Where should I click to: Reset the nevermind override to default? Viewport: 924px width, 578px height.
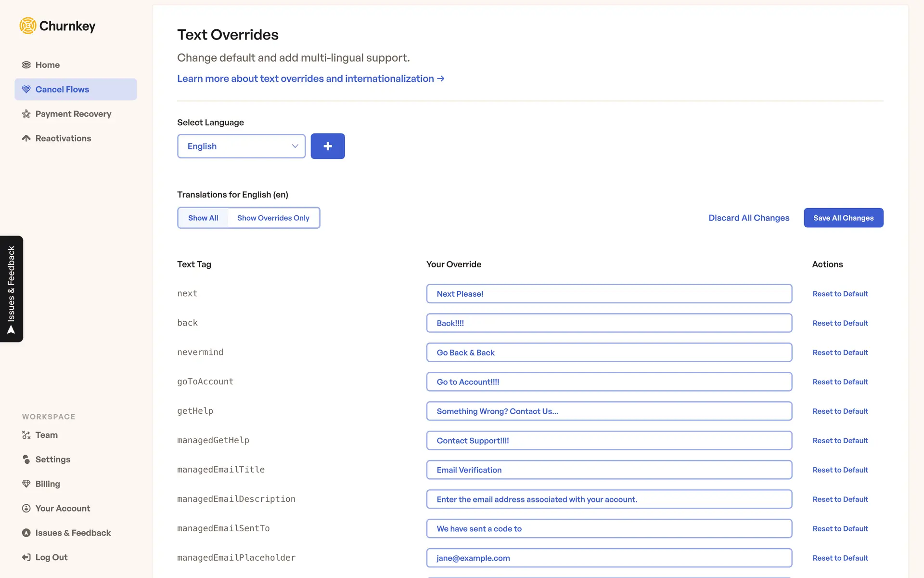coord(840,353)
